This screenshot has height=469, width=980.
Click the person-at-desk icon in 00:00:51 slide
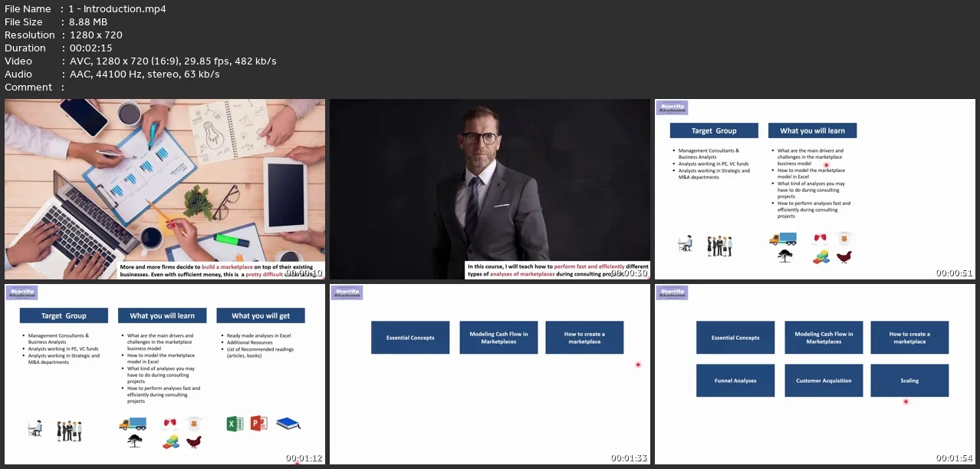pyautogui.click(x=685, y=243)
